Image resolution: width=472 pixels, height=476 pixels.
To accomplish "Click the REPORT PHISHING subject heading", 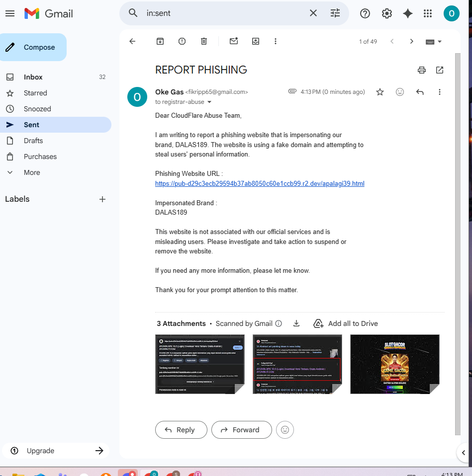I will [201, 70].
